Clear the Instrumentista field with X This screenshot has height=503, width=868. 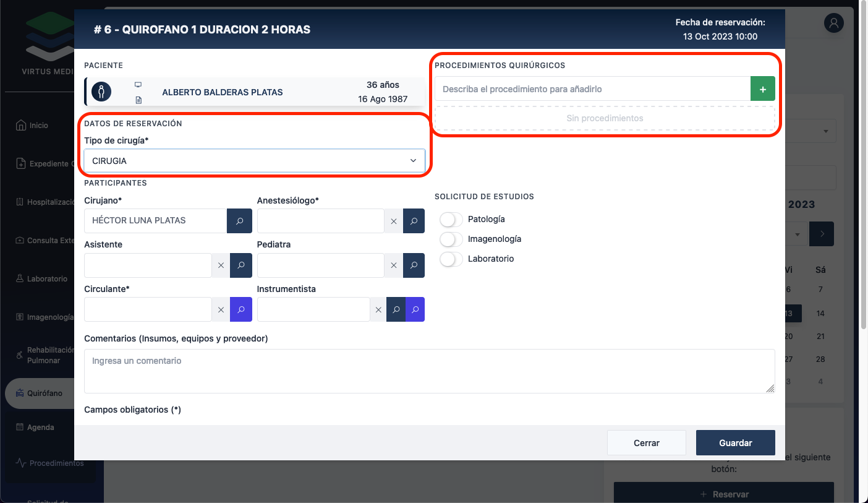coord(378,309)
